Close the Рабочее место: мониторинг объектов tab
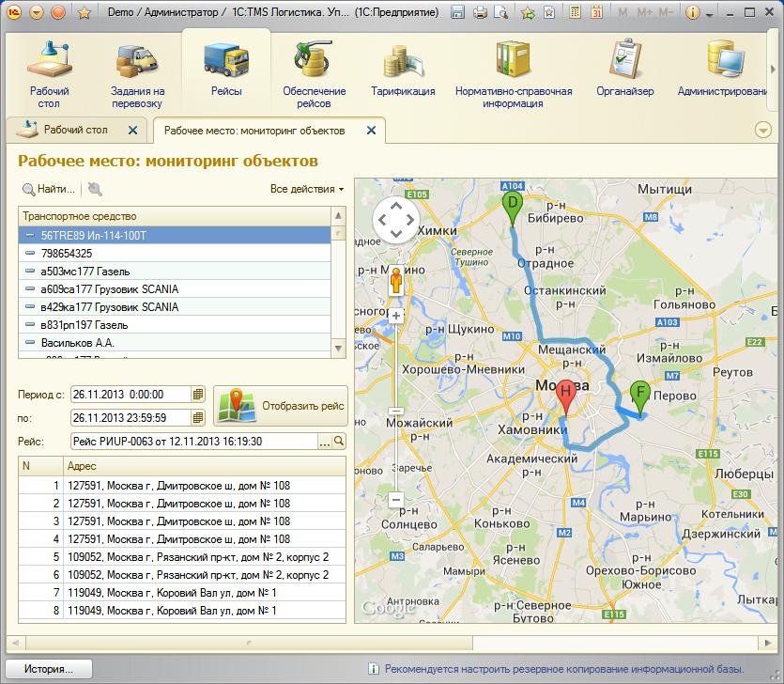This screenshot has width=784, height=684. pos(372,131)
